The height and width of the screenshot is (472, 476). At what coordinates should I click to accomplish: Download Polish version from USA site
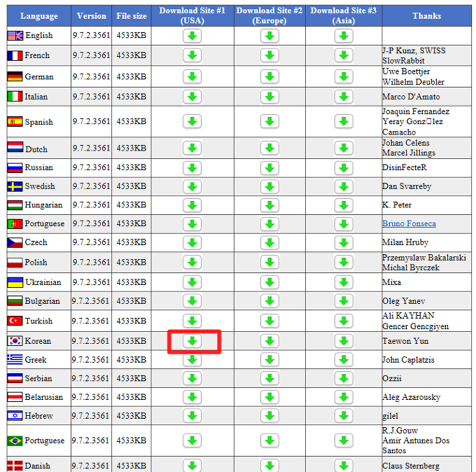(x=192, y=262)
